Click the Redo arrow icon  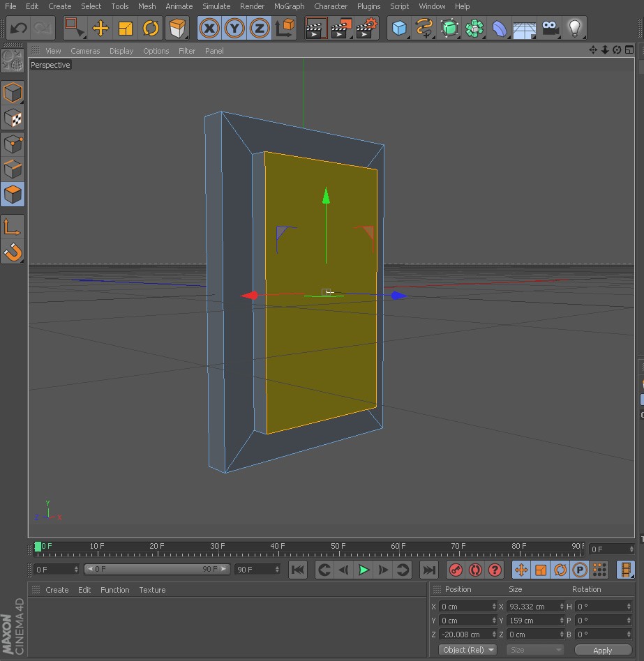tap(43, 29)
